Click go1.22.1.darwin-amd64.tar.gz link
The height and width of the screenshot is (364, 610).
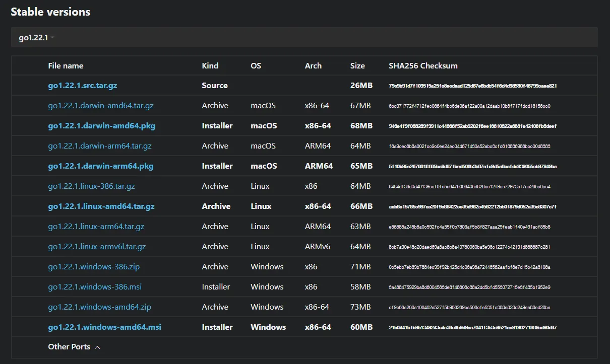[100, 106]
